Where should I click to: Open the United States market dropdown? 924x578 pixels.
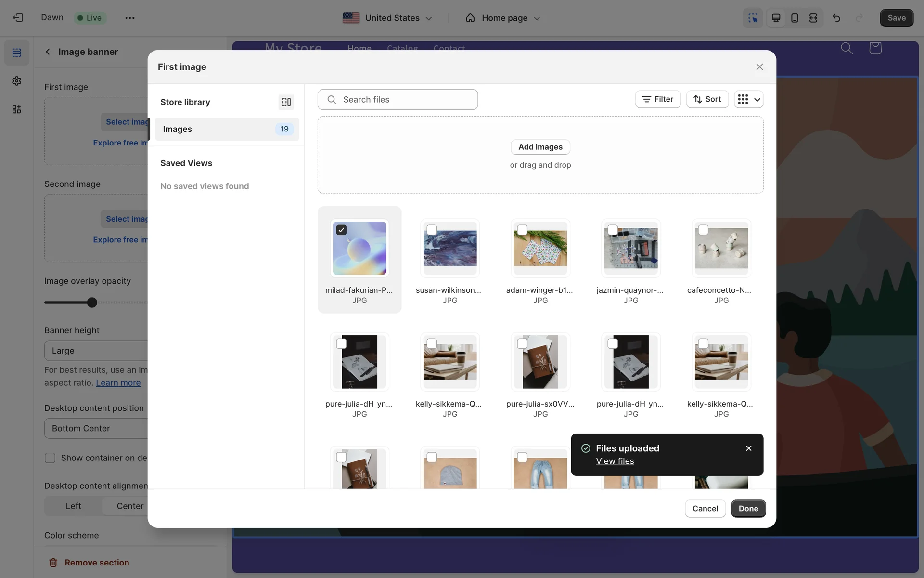(387, 18)
